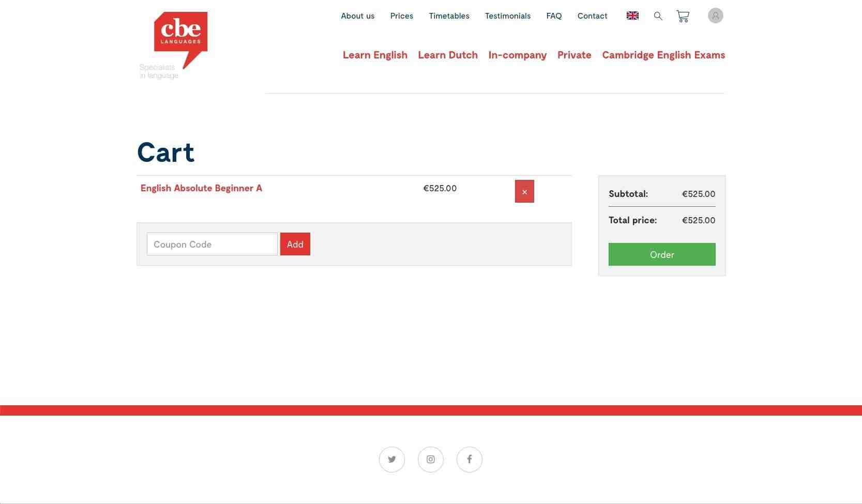
Task: Open the Learn English menu
Action: pyautogui.click(x=375, y=55)
